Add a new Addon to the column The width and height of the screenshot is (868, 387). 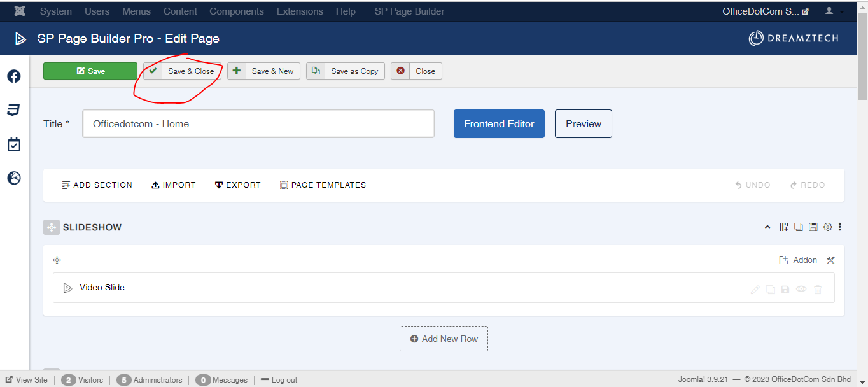[798, 260]
